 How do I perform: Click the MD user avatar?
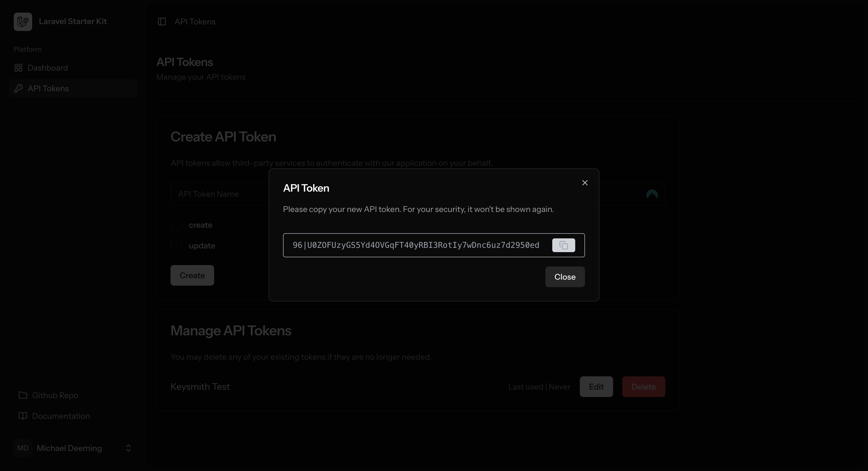[23, 448]
